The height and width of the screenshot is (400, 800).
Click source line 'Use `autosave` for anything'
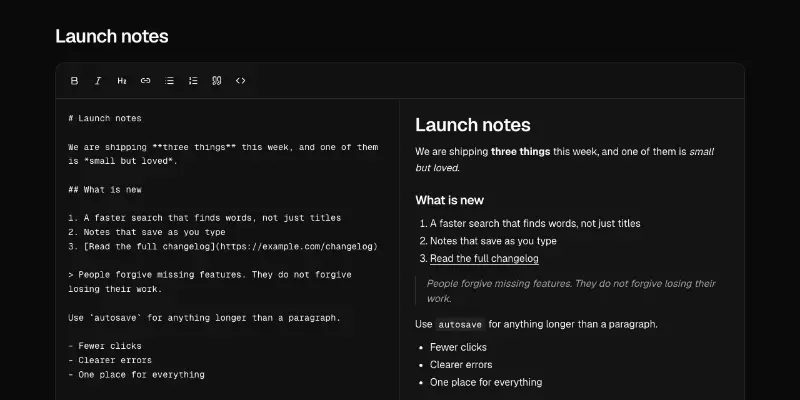[204, 318]
